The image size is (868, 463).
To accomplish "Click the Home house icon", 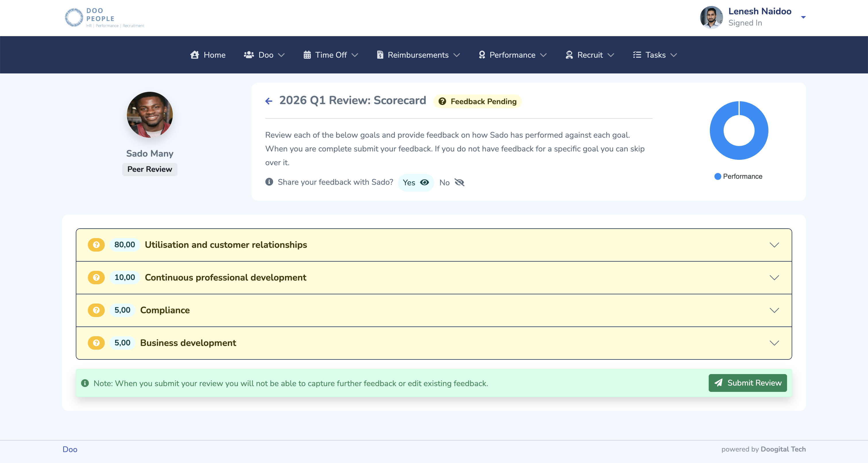I will 194,55.
